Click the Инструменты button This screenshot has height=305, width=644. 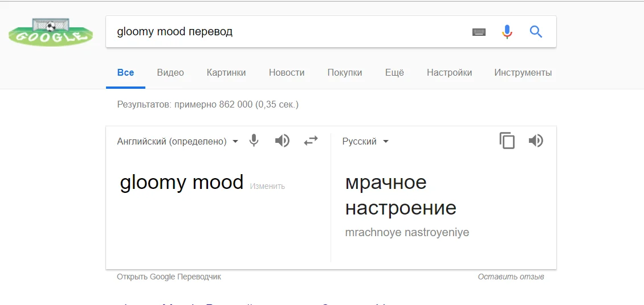click(523, 73)
